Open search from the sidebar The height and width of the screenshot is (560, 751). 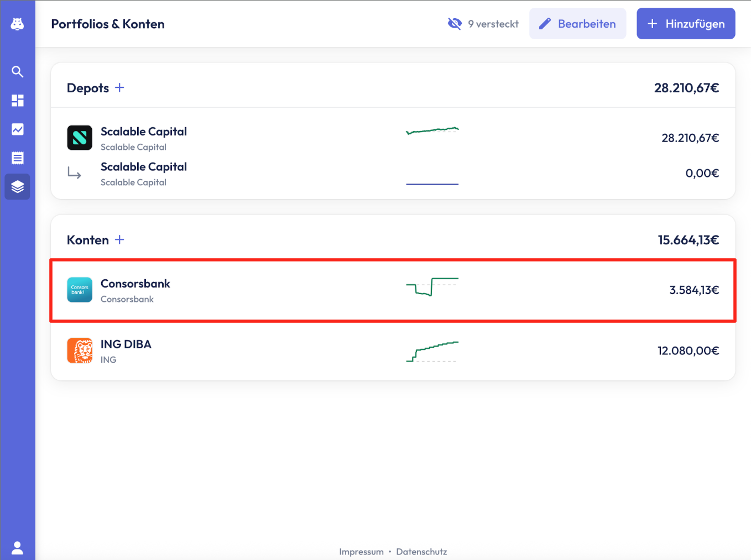tap(17, 72)
